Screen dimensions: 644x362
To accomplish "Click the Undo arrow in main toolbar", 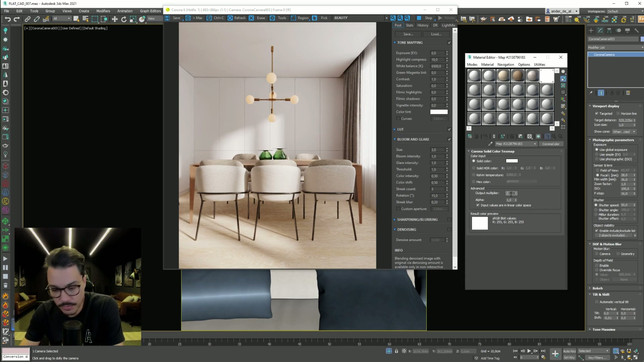I will pyautogui.click(x=7, y=19).
